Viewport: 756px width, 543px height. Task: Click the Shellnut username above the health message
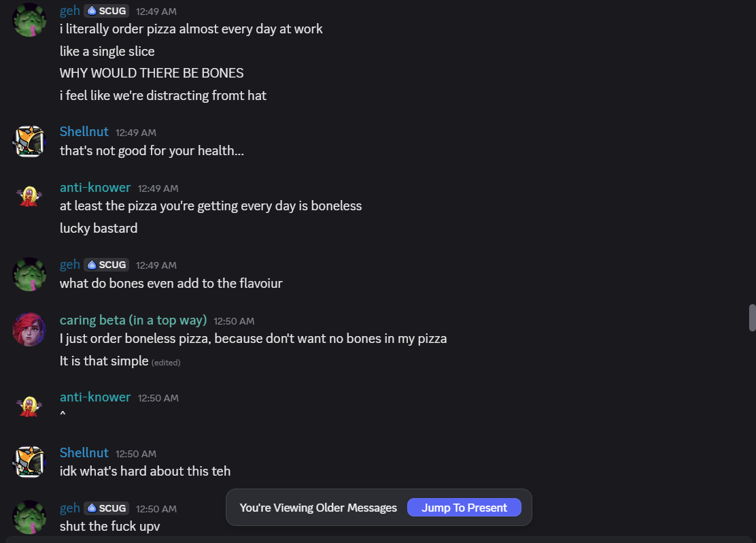coord(84,132)
